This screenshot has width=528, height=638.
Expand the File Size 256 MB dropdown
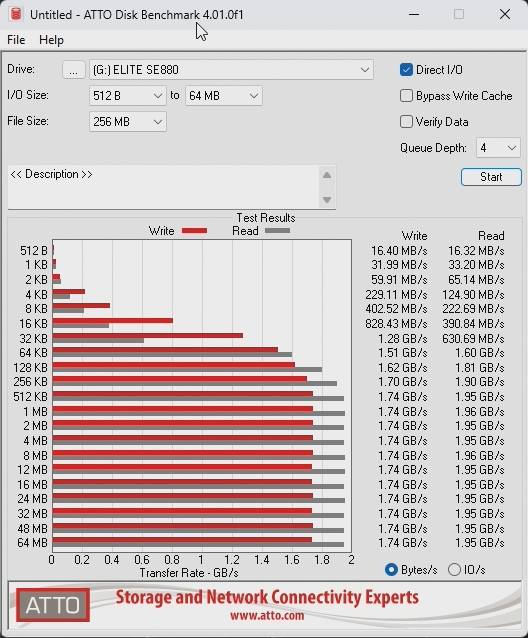pos(128,122)
